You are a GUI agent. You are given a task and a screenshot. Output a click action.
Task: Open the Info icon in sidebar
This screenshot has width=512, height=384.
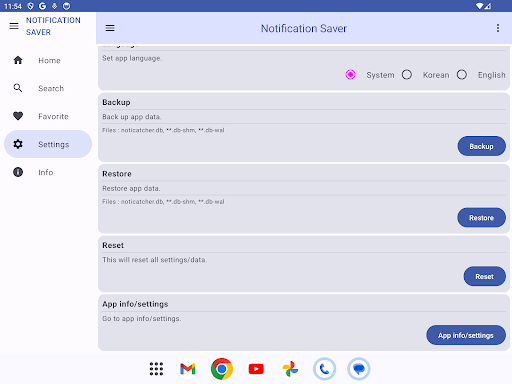point(18,172)
